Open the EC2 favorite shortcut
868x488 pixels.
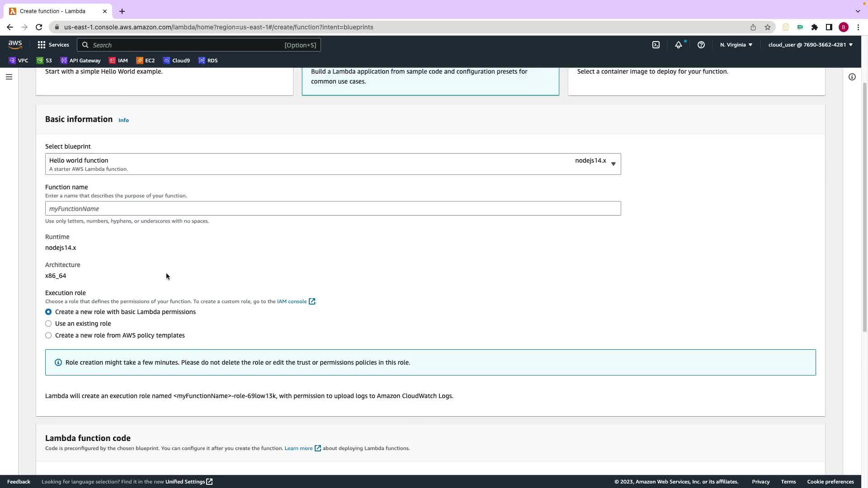[x=146, y=61]
